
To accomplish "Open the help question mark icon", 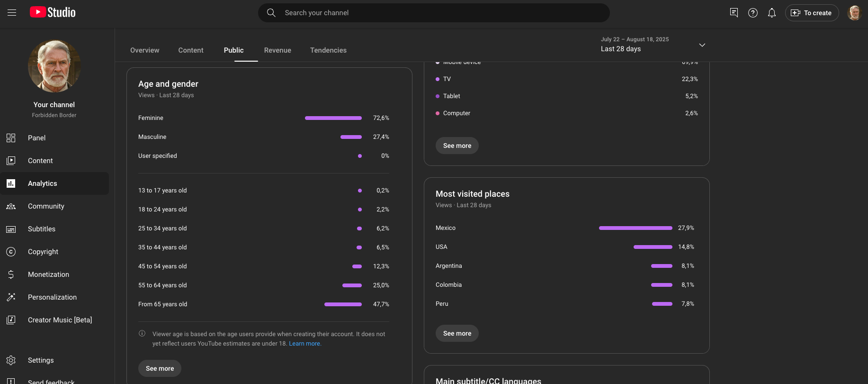I will (752, 13).
